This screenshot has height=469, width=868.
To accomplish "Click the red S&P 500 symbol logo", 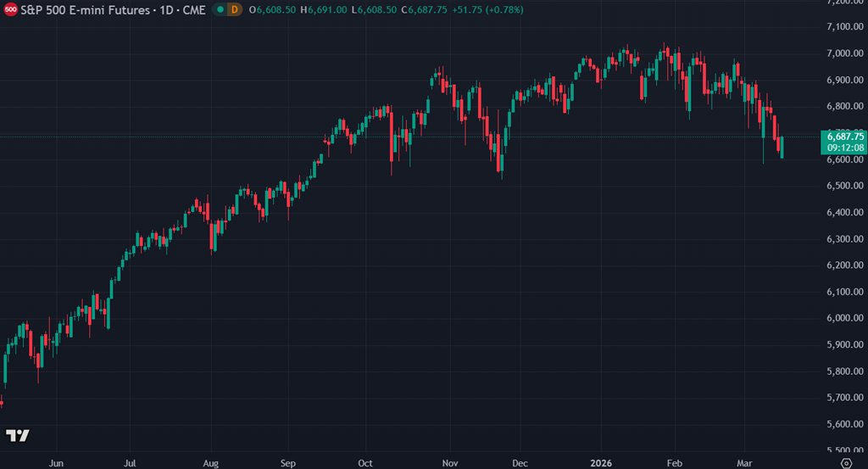I will point(9,9).
